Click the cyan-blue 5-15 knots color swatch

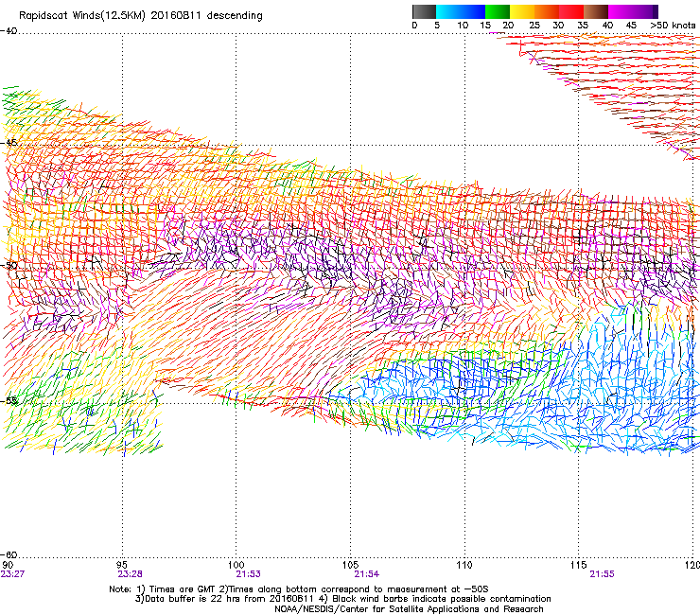pos(461,11)
